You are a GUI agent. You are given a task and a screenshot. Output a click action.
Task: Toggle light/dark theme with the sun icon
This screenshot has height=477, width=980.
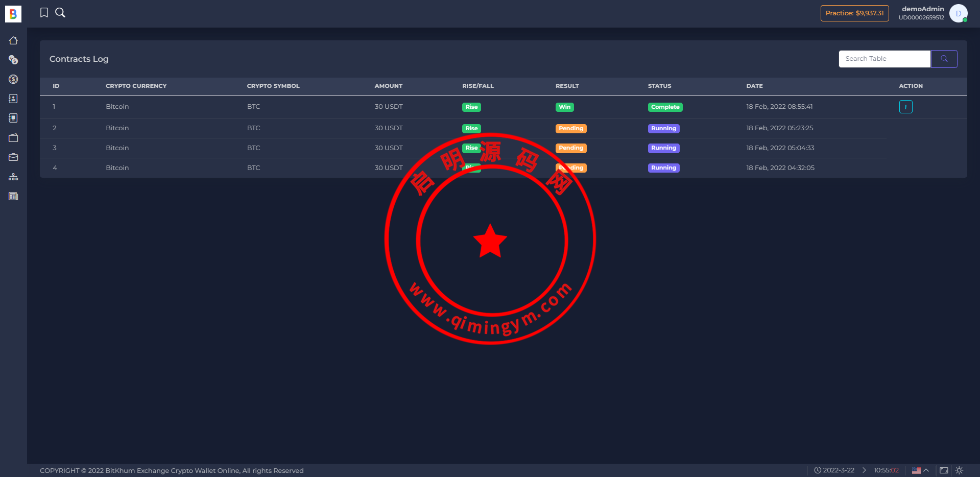coord(959,470)
